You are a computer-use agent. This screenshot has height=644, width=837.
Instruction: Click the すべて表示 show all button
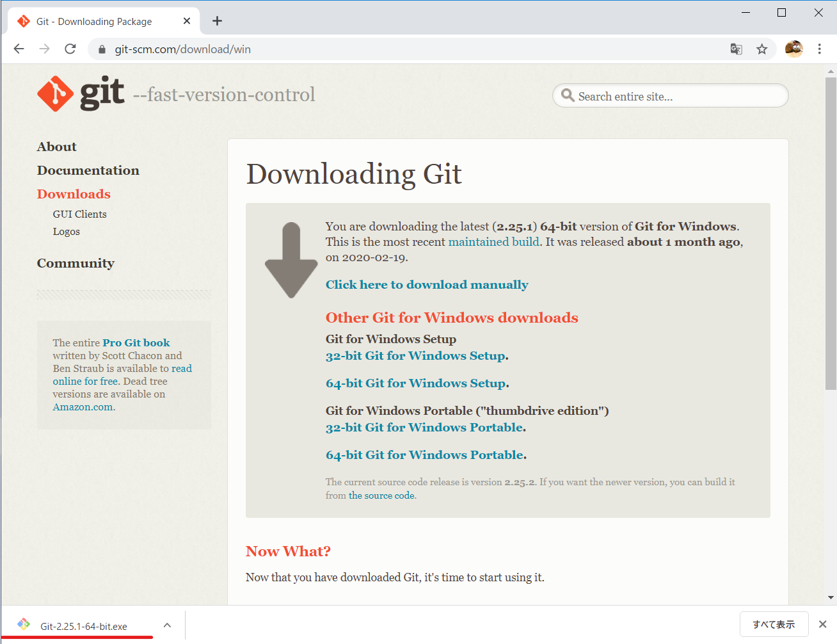click(774, 624)
